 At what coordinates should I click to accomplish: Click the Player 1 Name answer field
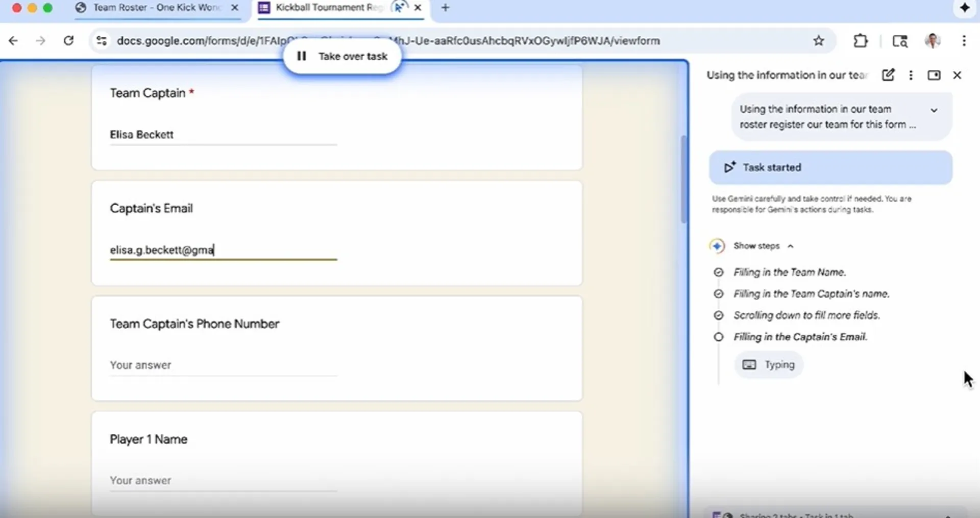click(223, 480)
